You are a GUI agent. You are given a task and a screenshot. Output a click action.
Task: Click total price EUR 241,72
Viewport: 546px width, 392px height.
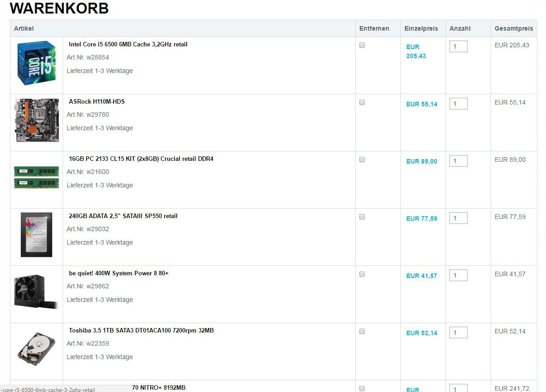(512, 388)
